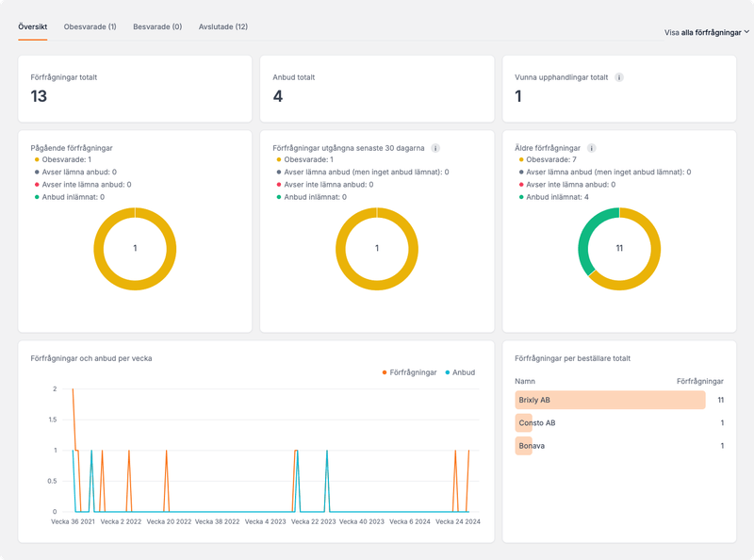Click the Anbud totalt card
Screen dimensions: 754x560
[x=377, y=89]
